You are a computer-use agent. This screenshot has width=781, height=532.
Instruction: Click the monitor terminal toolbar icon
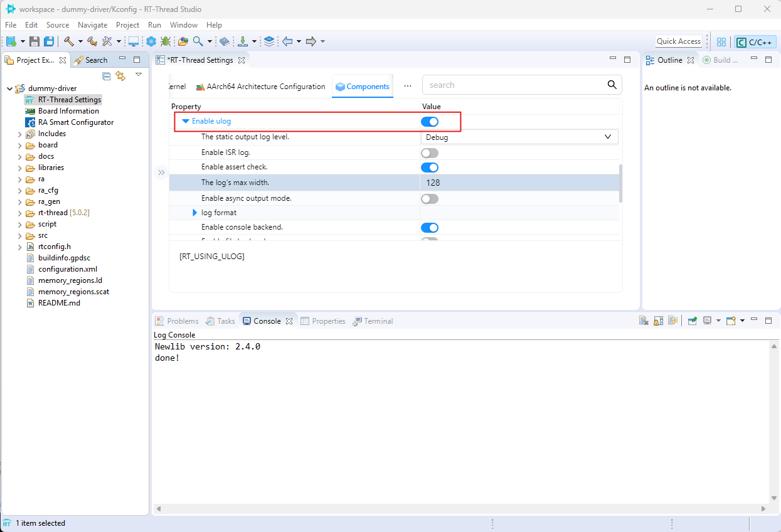pos(134,41)
